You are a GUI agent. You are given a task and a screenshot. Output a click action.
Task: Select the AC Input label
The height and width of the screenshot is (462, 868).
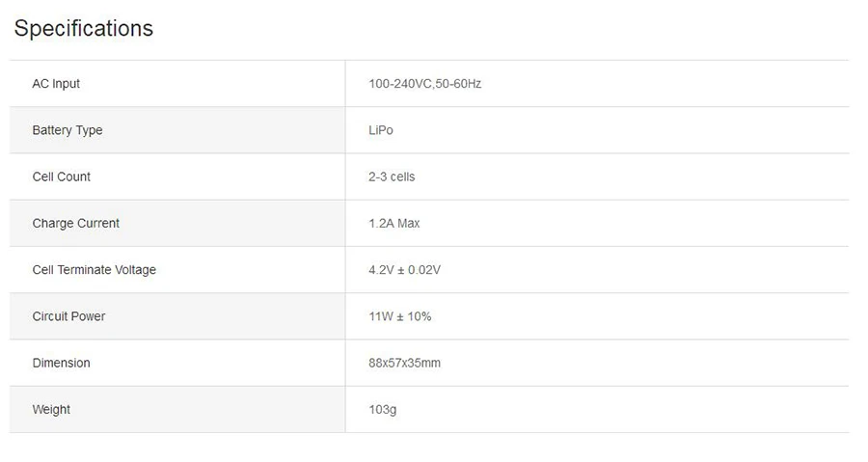(x=56, y=84)
